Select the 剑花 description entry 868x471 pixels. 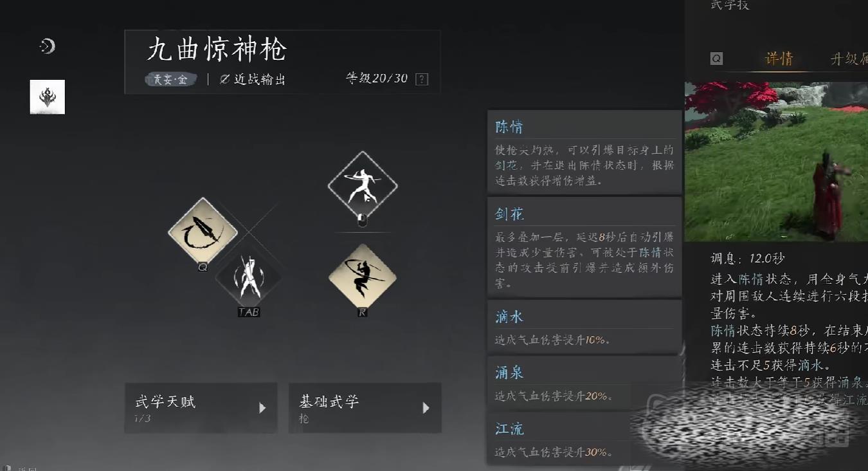click(584, 247)
